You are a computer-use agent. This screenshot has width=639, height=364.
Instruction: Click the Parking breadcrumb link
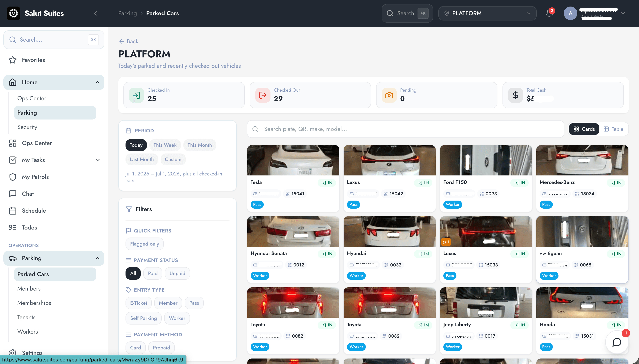(128, 13)
